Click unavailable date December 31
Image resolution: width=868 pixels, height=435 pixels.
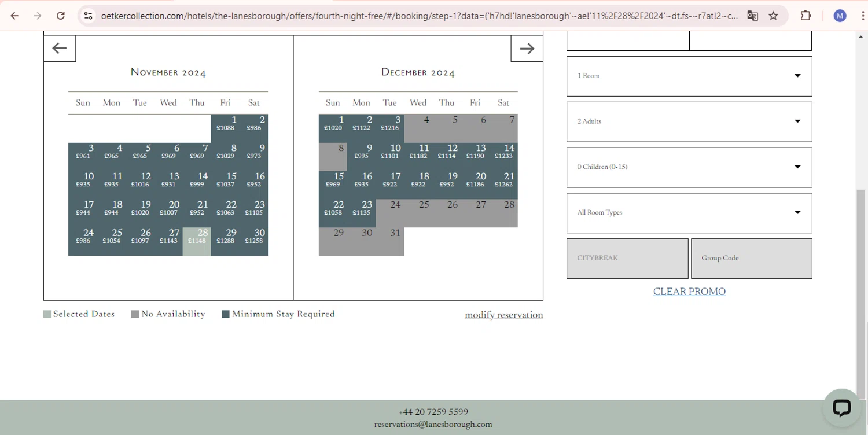point(390,242)
